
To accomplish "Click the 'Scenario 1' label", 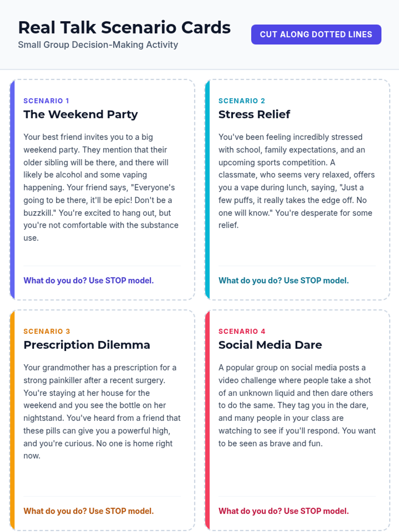I will 46,101.
